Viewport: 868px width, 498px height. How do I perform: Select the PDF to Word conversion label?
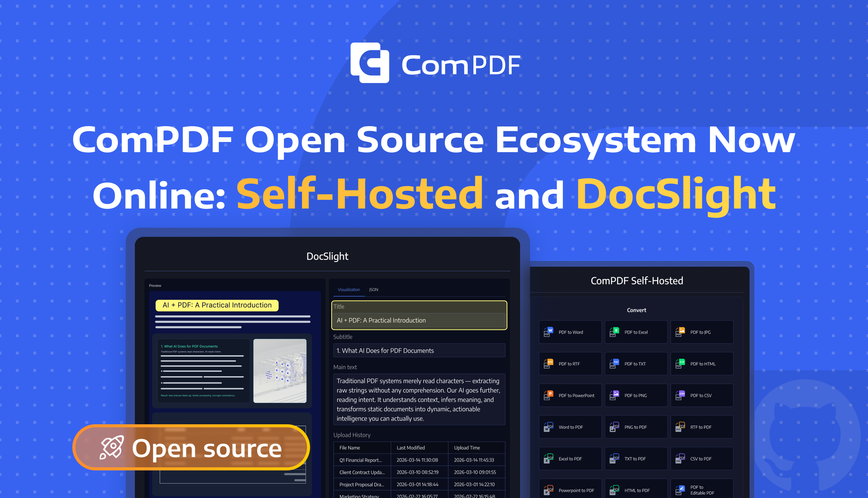571,332
